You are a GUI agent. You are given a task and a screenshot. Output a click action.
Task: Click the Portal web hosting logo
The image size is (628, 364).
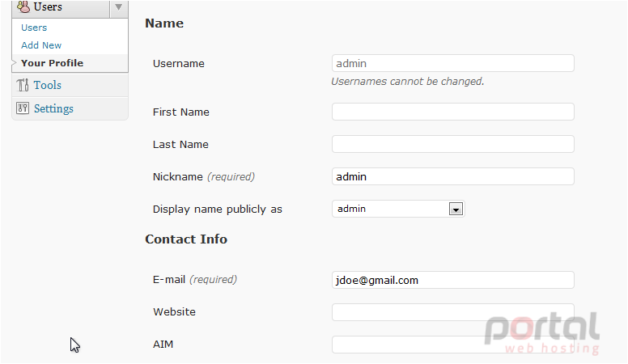[x=542, y=333]
